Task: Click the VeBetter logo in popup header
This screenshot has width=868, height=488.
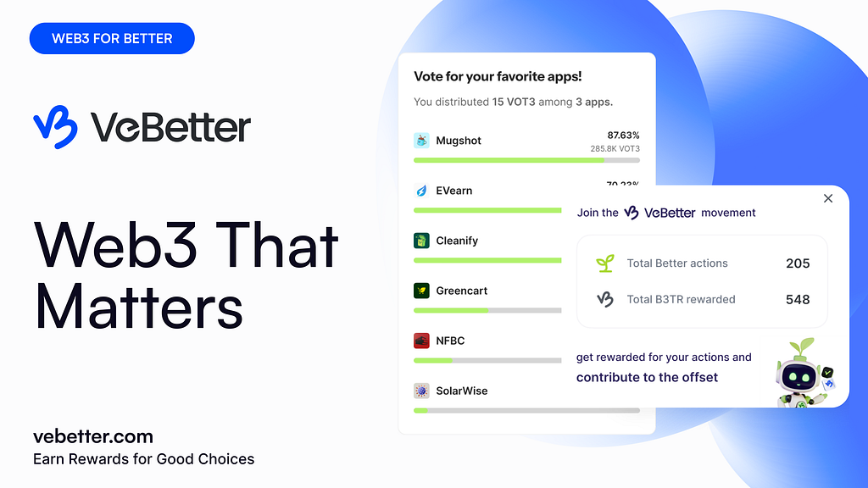Action: (659, 213)
